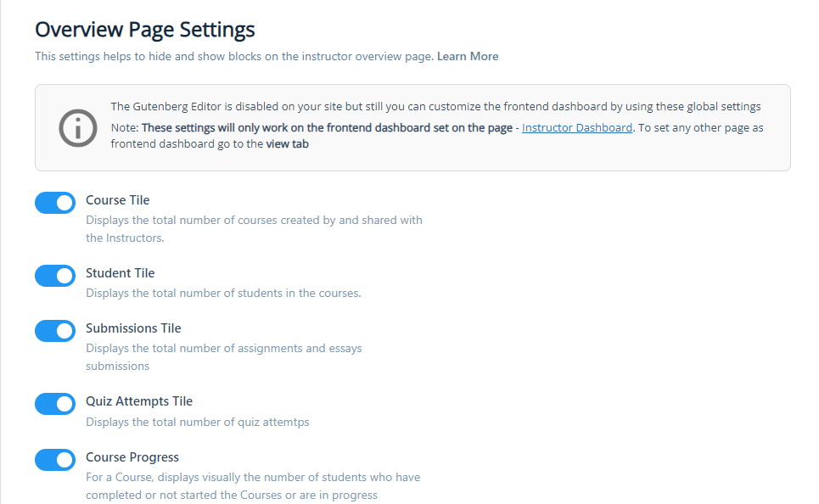Disable the Course Tile toggle

point(55,203)
